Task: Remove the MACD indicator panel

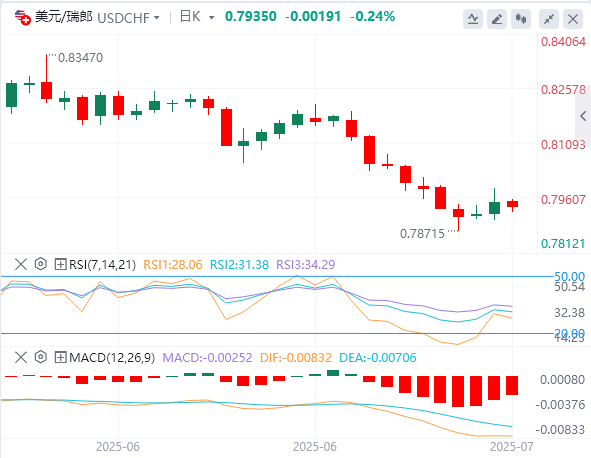Action: tap(21, 357)
